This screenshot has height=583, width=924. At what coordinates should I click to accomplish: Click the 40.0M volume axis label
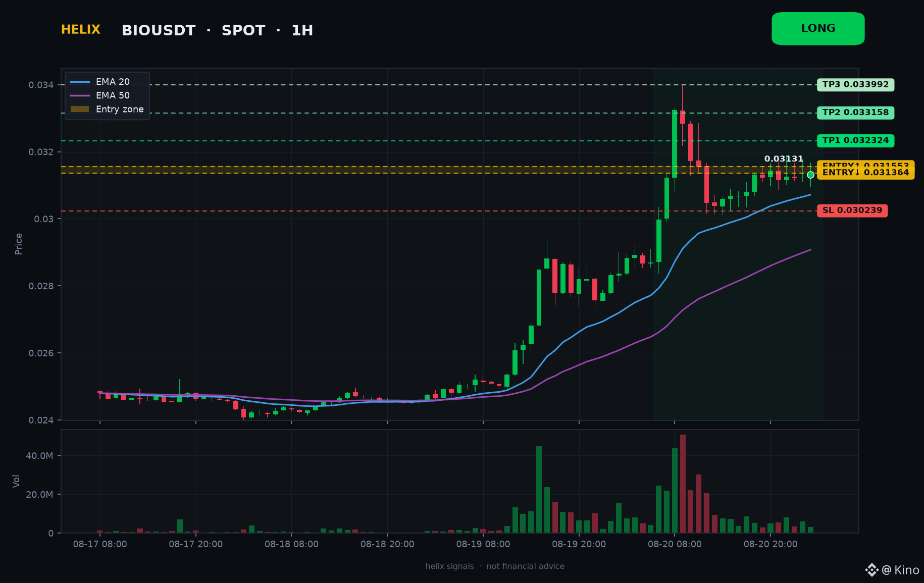coord(39,456)
